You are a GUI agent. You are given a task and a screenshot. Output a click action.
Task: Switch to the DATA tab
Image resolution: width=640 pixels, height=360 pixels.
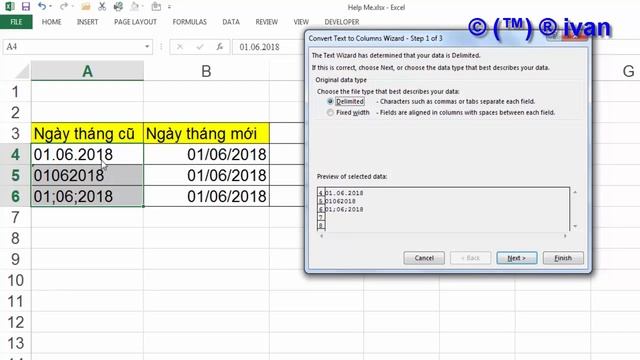(x=231, y=22)
